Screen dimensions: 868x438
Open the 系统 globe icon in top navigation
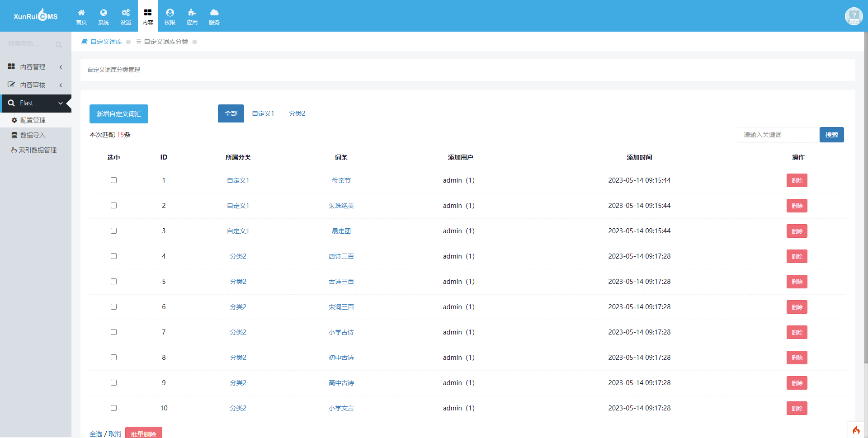coord(104,13)
